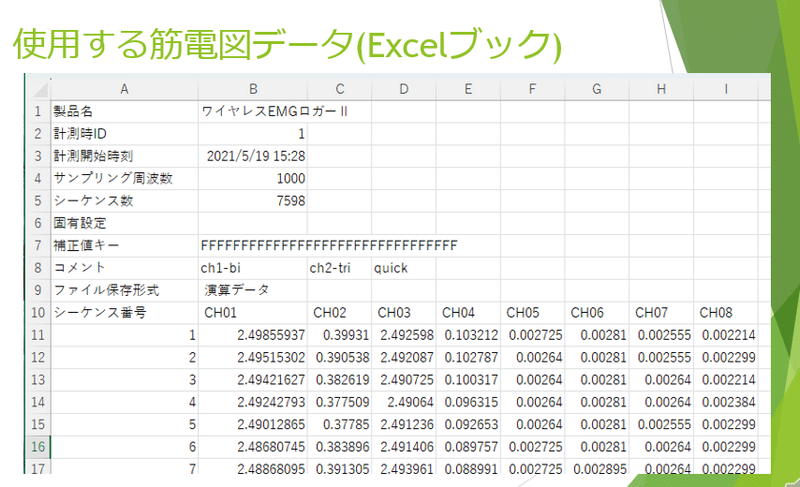Click the CH05 header cell
This screenshot has height=487, width=800.
point(533,313)
